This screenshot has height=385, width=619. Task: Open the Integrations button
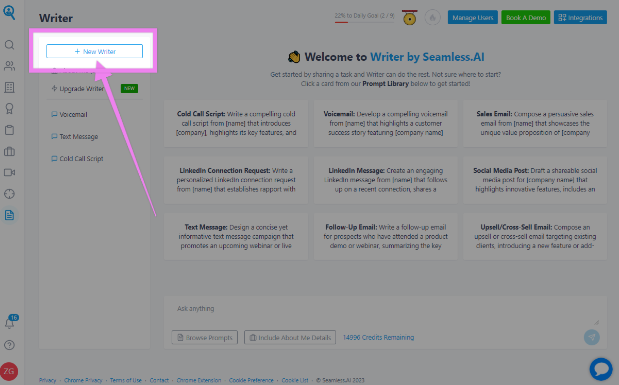(580, 17)
